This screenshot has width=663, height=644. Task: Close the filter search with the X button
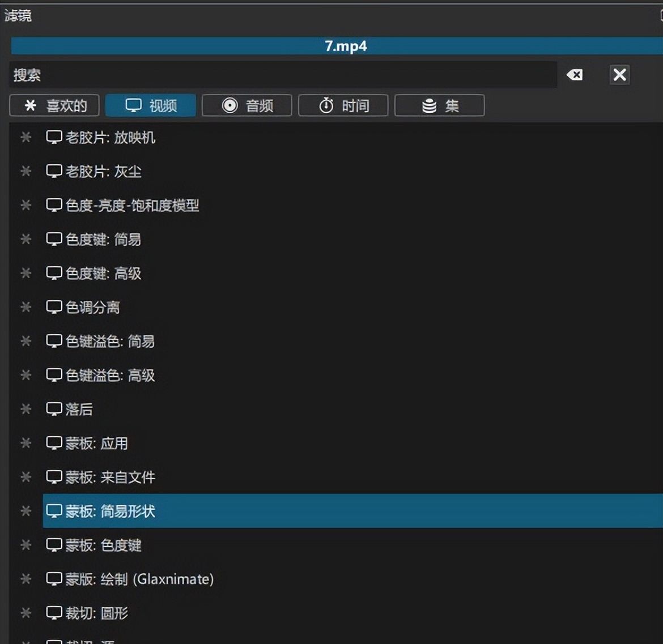coord(619,74)
